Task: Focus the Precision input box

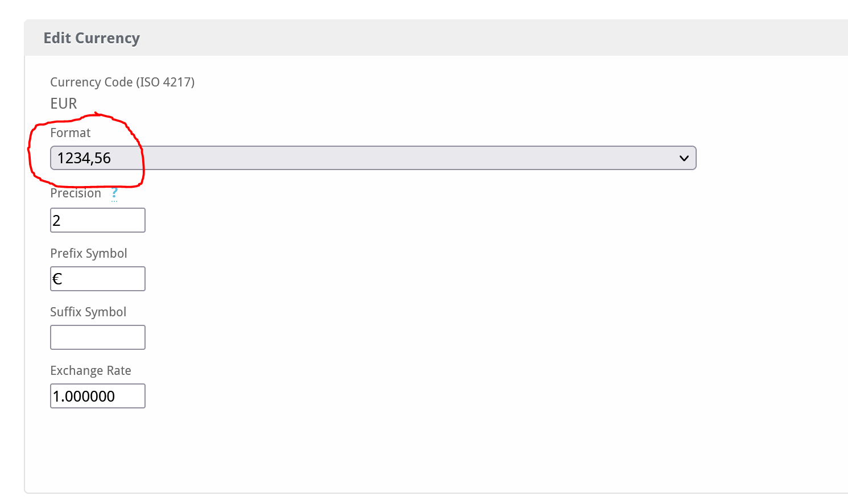Action: point(98,220)
